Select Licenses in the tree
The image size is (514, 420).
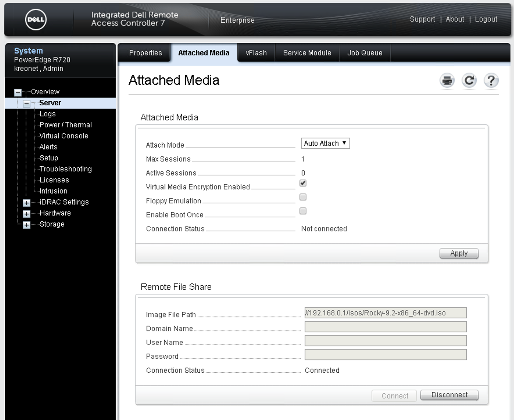pos(54,180)
